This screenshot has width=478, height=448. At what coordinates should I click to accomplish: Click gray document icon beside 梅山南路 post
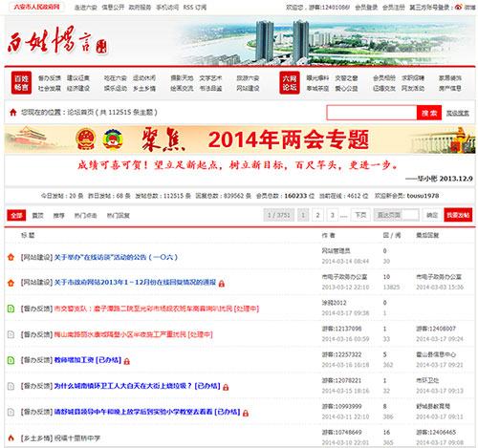click(x=11, y=334)
